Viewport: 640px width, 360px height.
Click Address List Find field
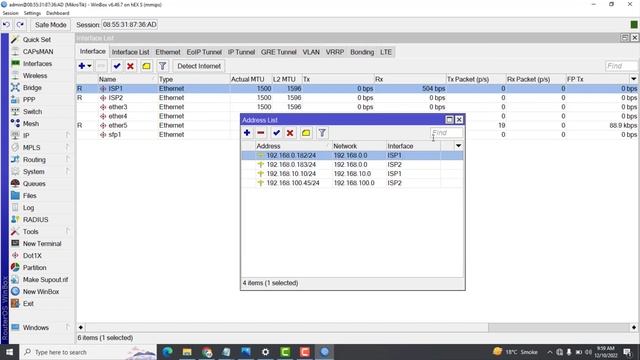(447, 133)
